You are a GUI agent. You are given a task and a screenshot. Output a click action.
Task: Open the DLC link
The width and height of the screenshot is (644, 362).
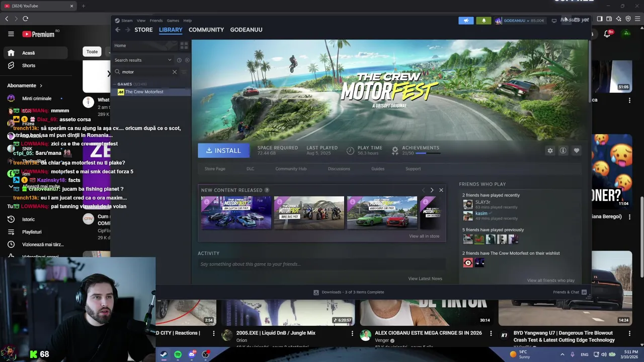(250, 169)
